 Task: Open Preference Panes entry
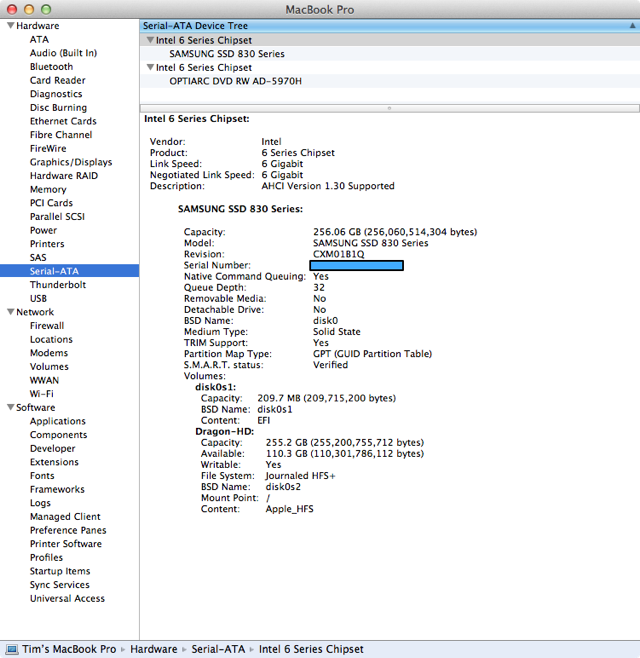(x=68, y=530)
